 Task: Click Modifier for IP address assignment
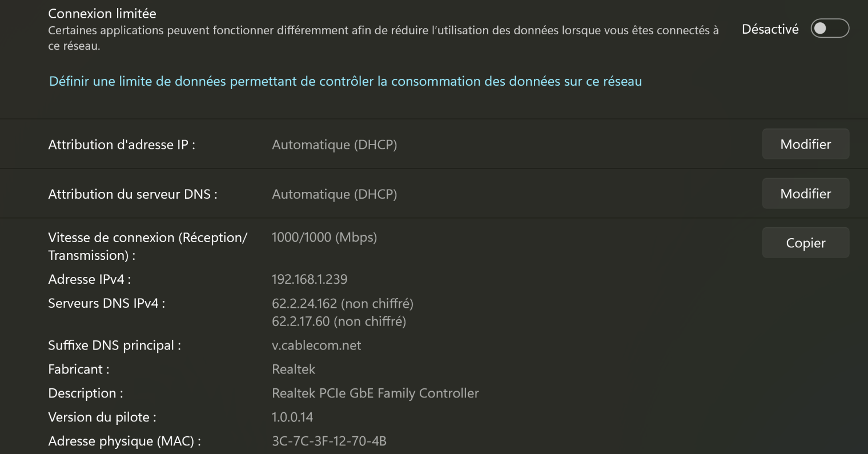[805, 144]
